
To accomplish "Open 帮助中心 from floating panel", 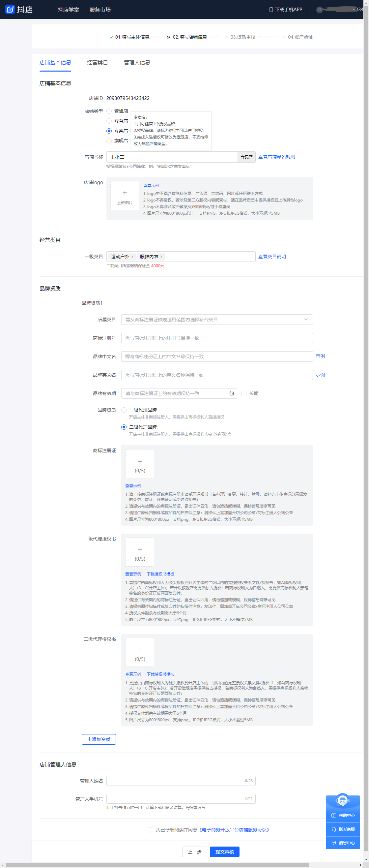I will (343, 816).
